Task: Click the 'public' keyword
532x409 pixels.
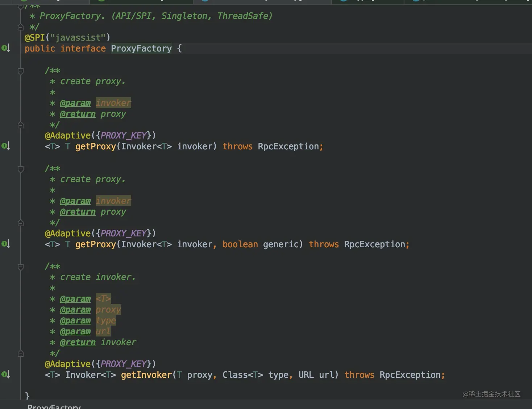Action: point(40,49)
